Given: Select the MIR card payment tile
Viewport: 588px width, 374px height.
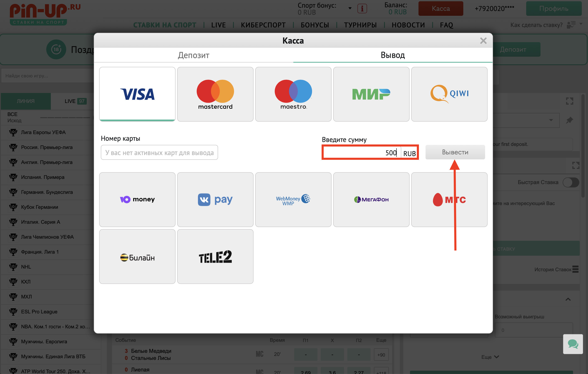Looking at the screenshot, I should coord(371,94).
